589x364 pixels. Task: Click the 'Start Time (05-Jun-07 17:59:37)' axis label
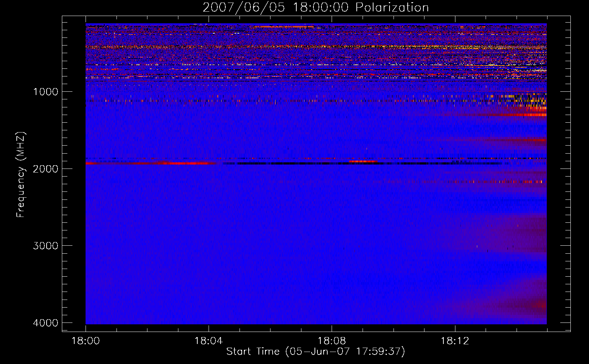pyautogui.click(x=316, y=352)
